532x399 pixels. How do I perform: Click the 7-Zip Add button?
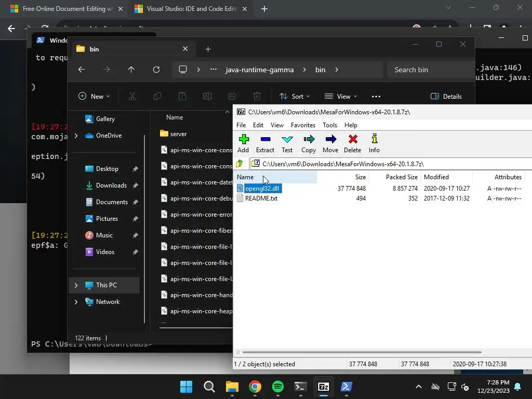(x=243, y=143)
